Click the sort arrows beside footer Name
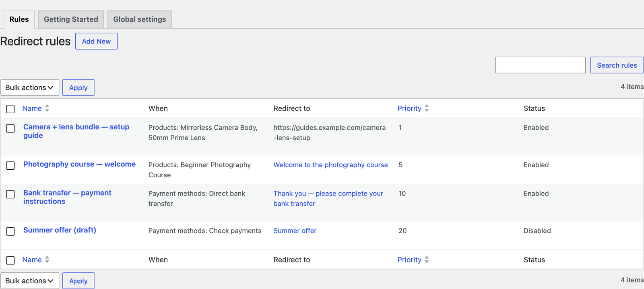The height and width of the screenshot is (289, 644). coord(47,260)
